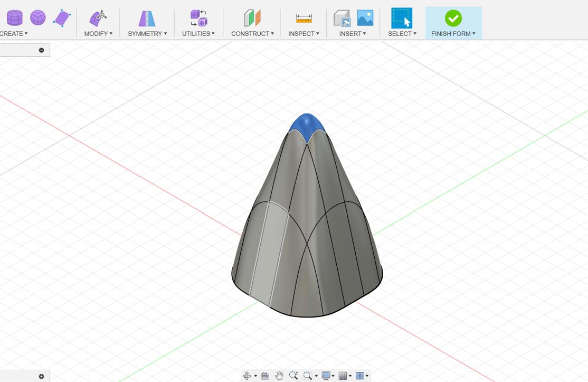Click the Utilities convert icon
Viewport: 588px width, 382px height.
[199, 18]
